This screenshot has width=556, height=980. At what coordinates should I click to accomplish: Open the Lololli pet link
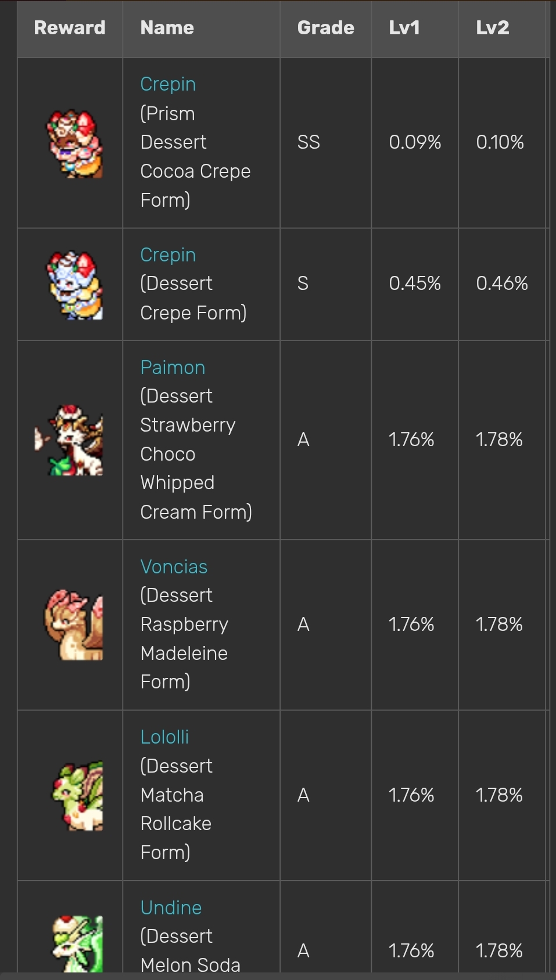164,737
